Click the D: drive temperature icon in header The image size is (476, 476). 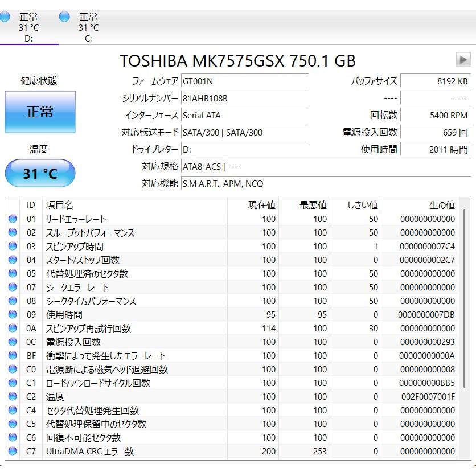[x=6, y=17]
